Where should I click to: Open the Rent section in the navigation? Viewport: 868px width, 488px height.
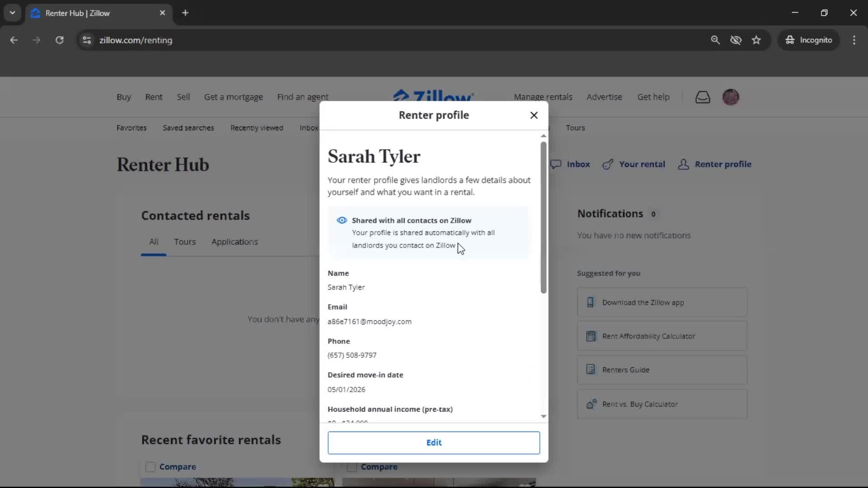(154, 97)
